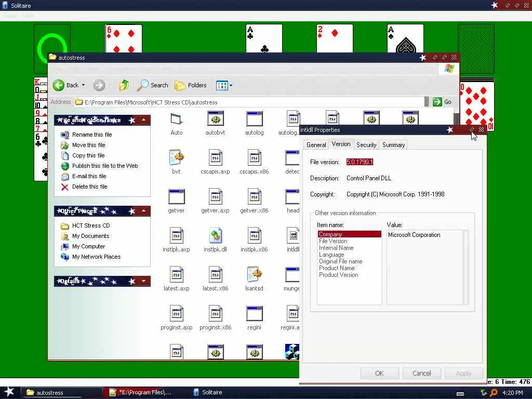Image resolution: width=532 pixels, height=399 pixels.
Task: Toggle the Folders pane button
Action: point(191,85)
